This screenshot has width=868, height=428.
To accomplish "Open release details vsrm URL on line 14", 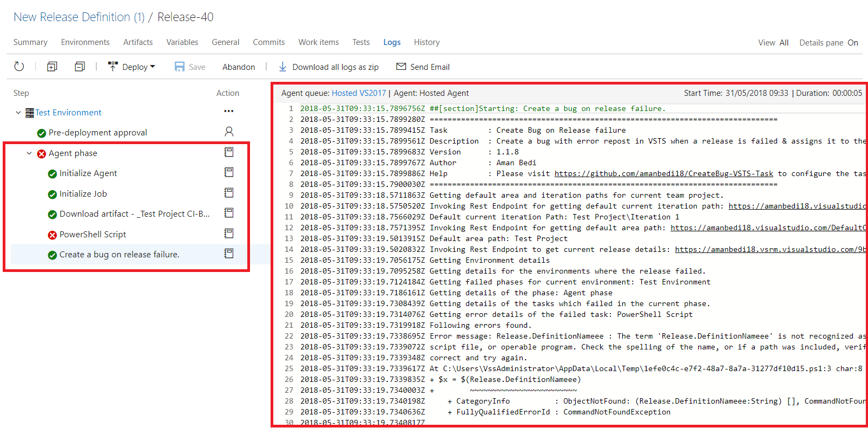I will click(771, 249).
